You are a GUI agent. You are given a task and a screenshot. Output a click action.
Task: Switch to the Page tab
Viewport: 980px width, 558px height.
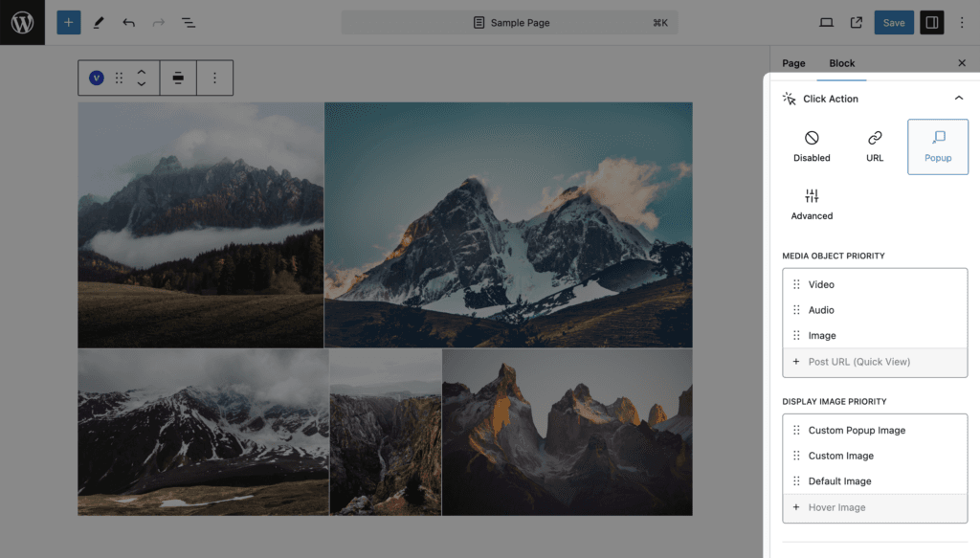coord(793,63)
